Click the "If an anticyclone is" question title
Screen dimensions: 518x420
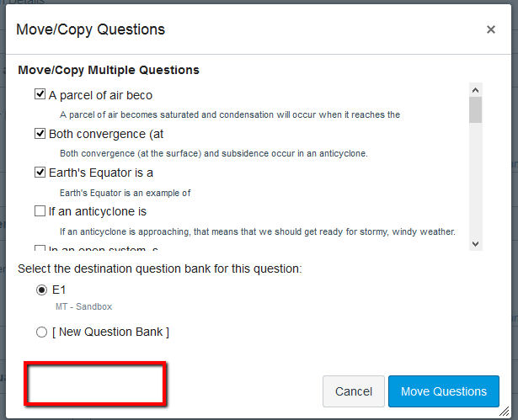(x=97, y=211)
